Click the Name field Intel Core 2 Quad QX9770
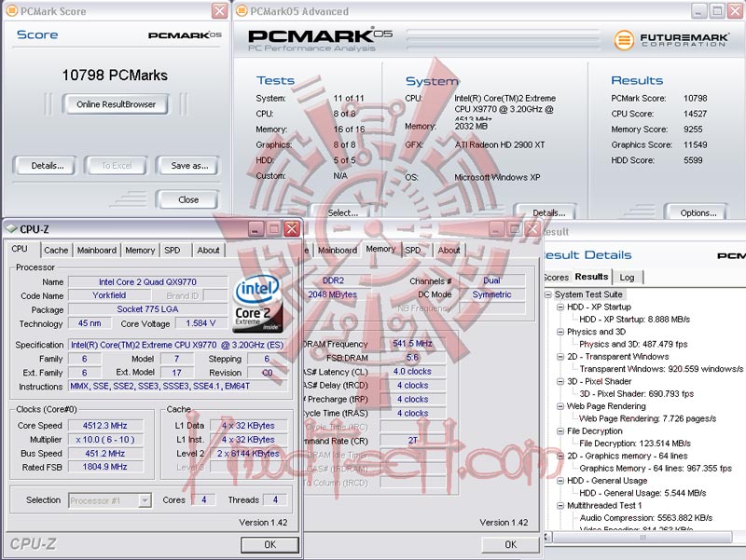Image resolution: width=746 pixels, height=560 pixels. [147, 282]
